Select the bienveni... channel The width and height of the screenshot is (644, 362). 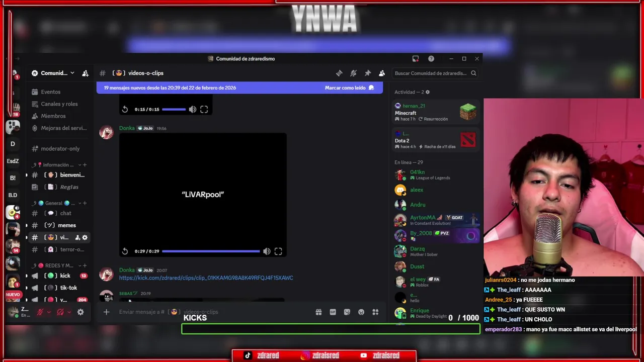59,175
